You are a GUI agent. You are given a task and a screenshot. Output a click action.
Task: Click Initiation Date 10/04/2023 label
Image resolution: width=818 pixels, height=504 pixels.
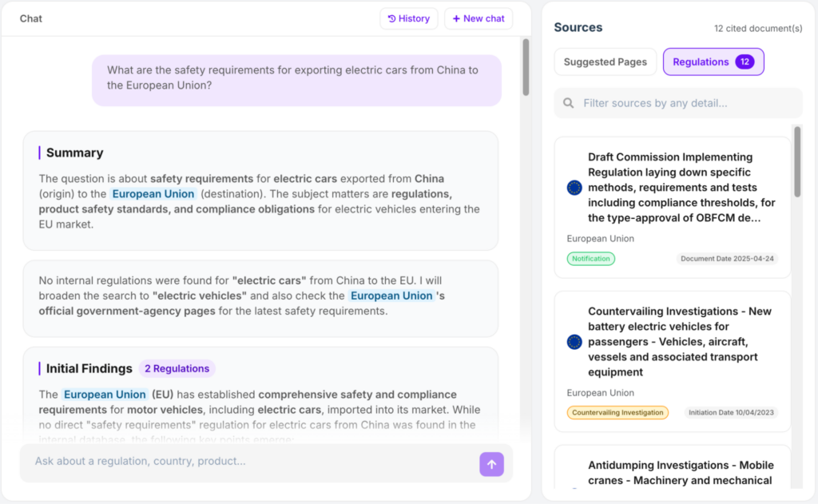[x=731, y=413]
